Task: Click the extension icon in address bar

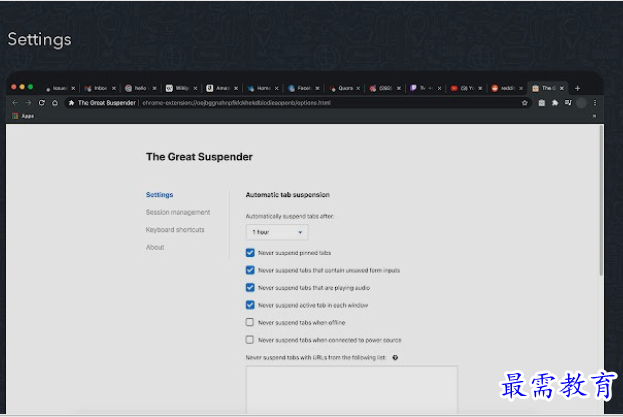Action: (x=72, y=103)
